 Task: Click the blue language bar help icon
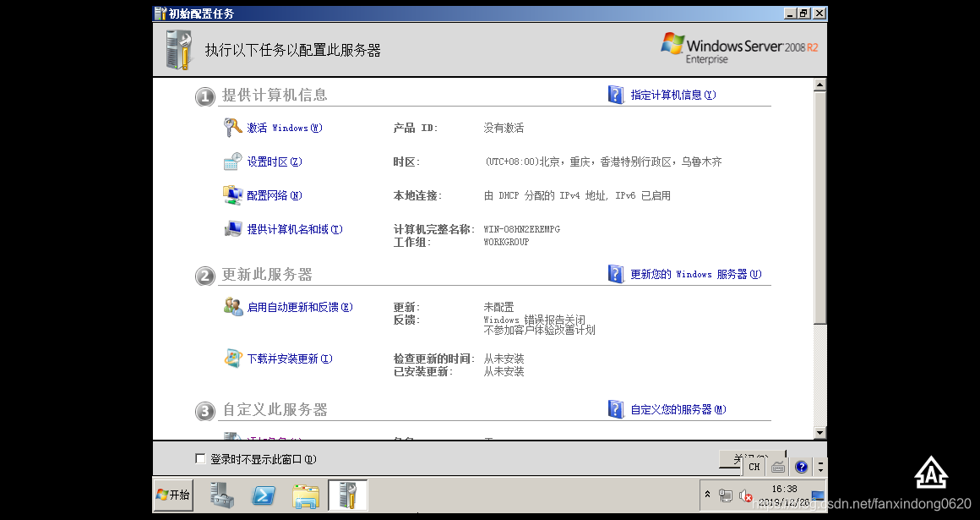(801, 467)
